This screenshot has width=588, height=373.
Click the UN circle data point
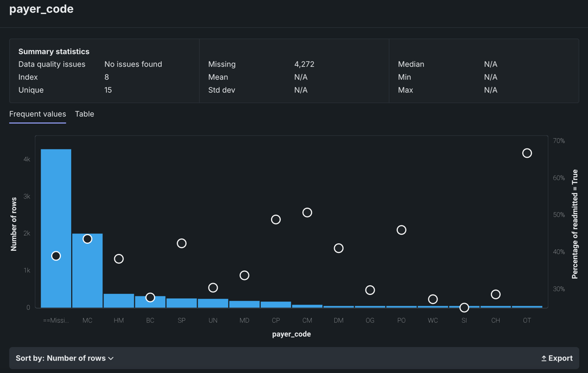click(213, 288)
